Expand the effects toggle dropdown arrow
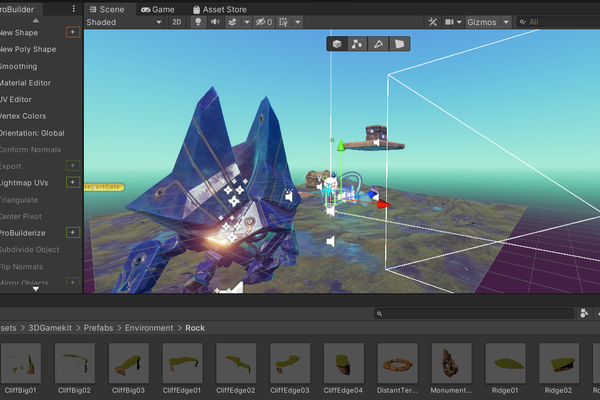 click(x=247, y=22)
